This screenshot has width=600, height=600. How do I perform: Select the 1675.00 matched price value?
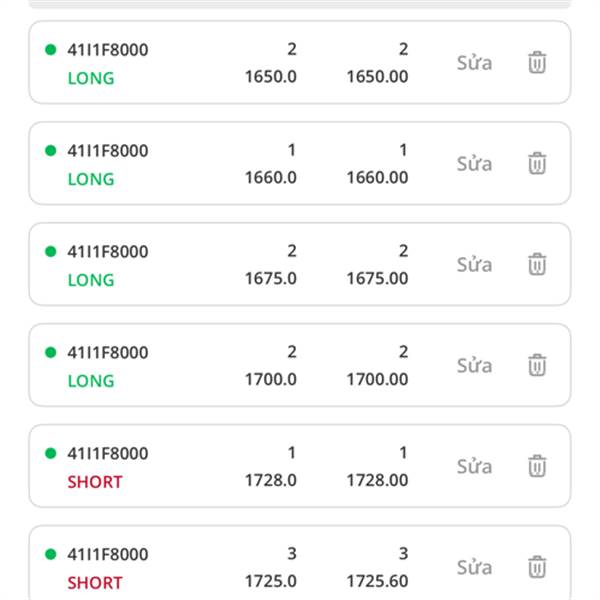coord(377,279)
